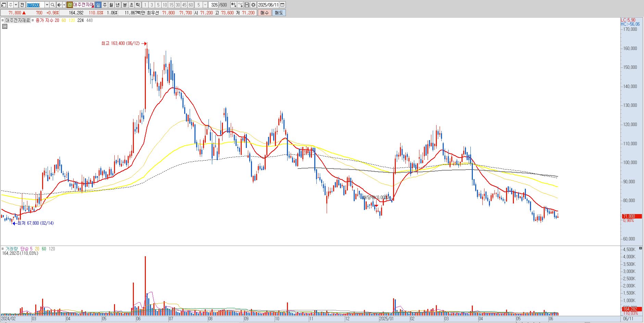Viewport: 644px width, 323px height.
Task: Open the chart settings gear icon
Action: tap(253, 5)
